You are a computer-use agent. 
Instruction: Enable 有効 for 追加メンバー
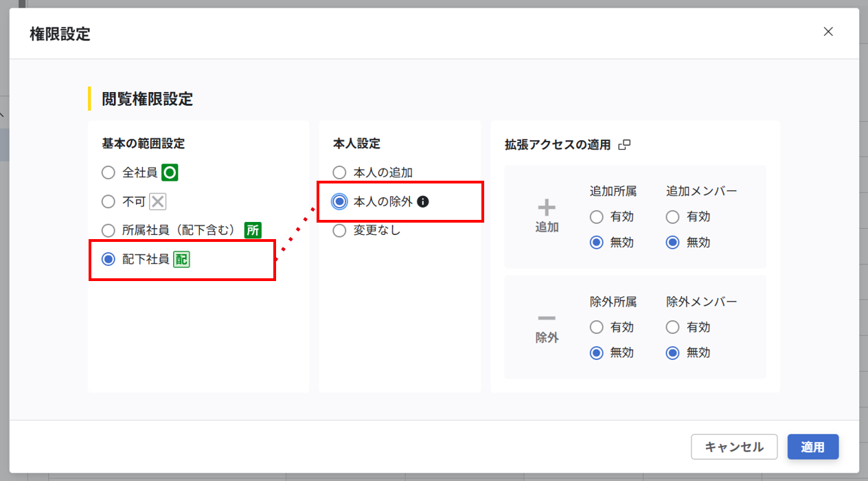pyautogui.click(x=672, y=216)
